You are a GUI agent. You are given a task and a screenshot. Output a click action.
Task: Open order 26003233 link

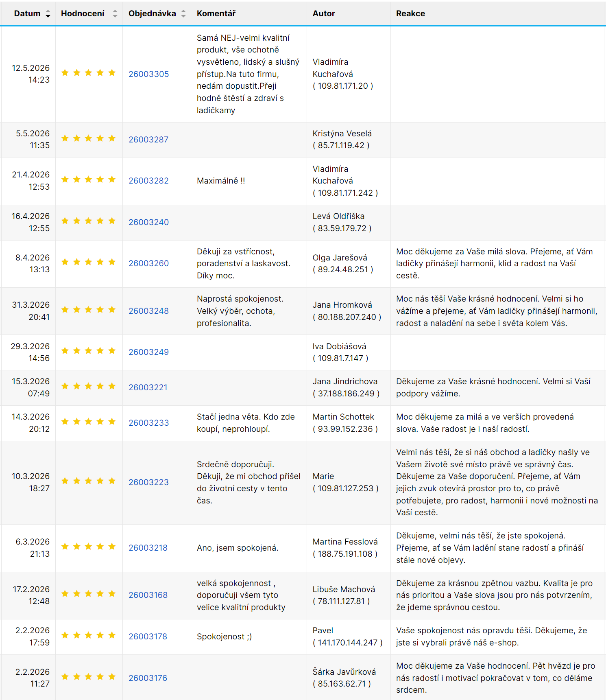(x=148, y=423)
